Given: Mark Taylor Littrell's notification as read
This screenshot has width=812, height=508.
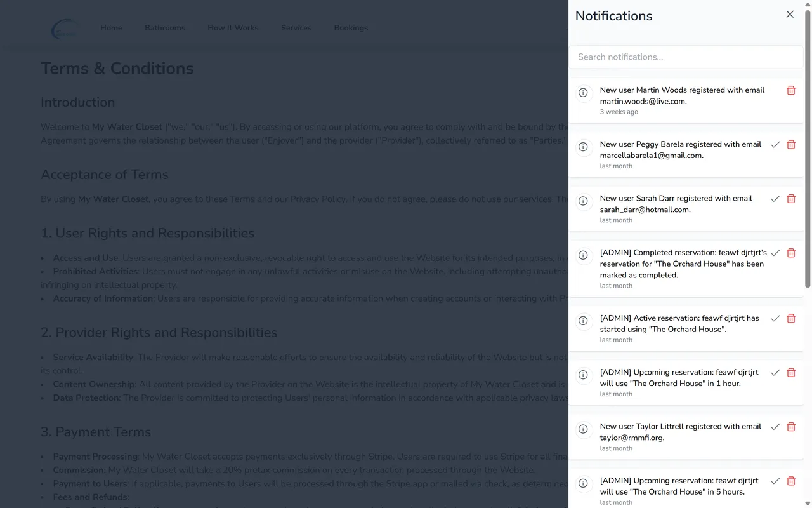Looking at the screenshot, I should pos(775,427).
